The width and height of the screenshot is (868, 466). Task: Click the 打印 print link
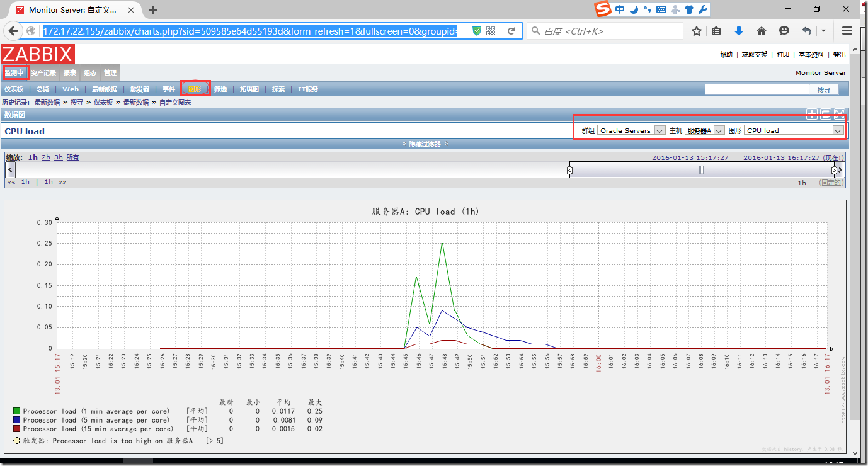(x=783, y=55)
